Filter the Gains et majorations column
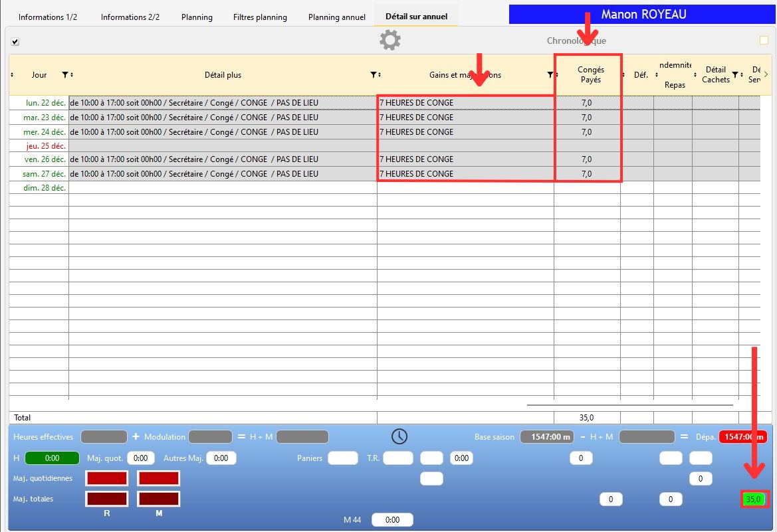777x532 pixels. (x=549, y=75)
